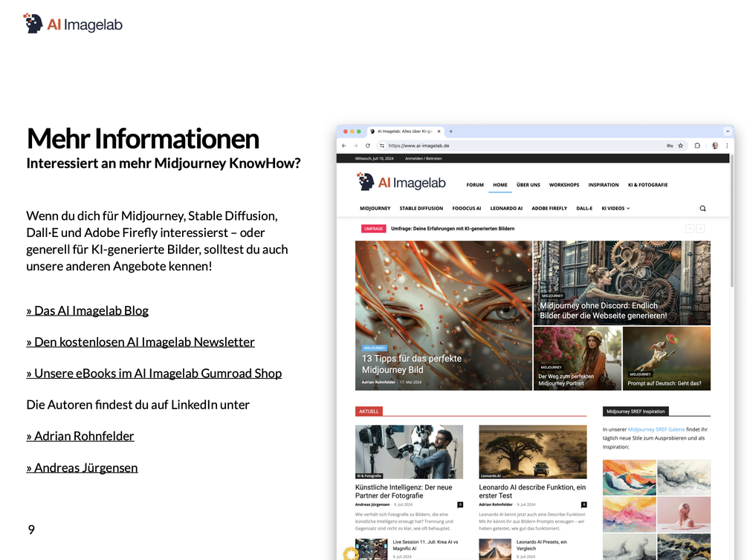The height and width of the screenshot is (560, 747).
Task: Open Live Session 11. Juli Krea AI article
Action: [425, 545]
